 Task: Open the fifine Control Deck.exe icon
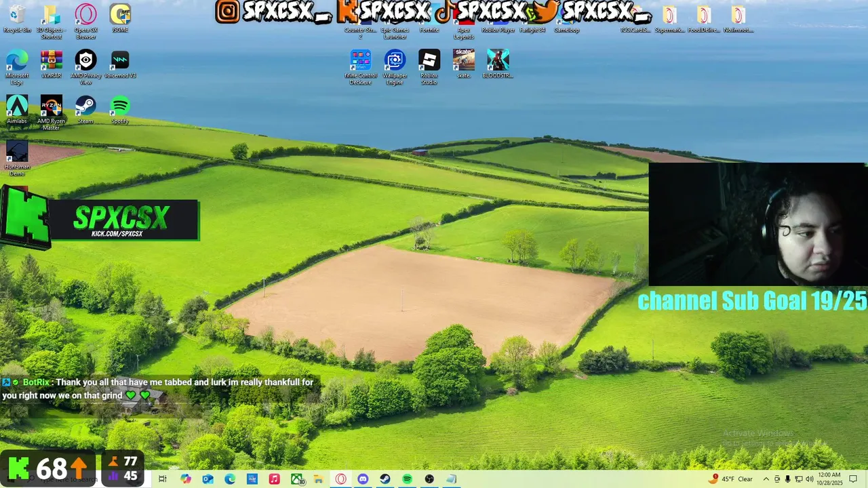point(361,67)
